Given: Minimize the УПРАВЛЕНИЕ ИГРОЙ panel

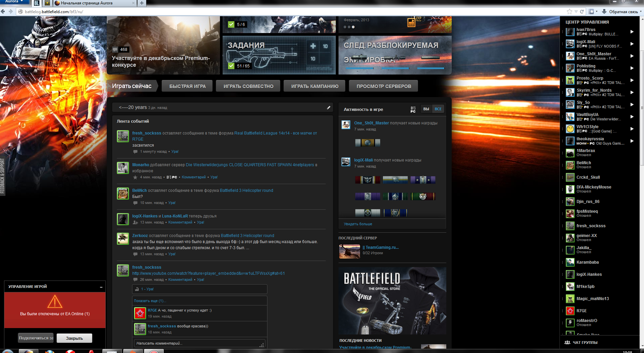Looking at the screenshot, I should [101, 287].
